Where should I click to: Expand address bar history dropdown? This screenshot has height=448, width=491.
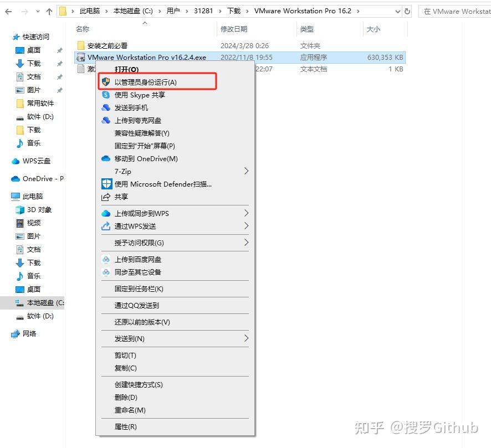point(398,12)
